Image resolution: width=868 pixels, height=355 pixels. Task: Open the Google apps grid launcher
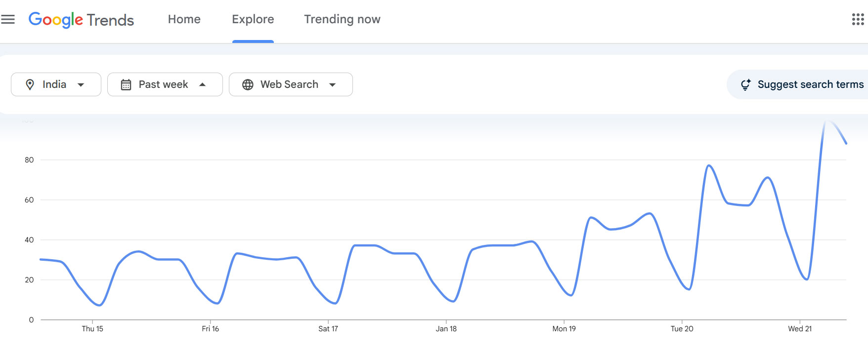point(858,19)
